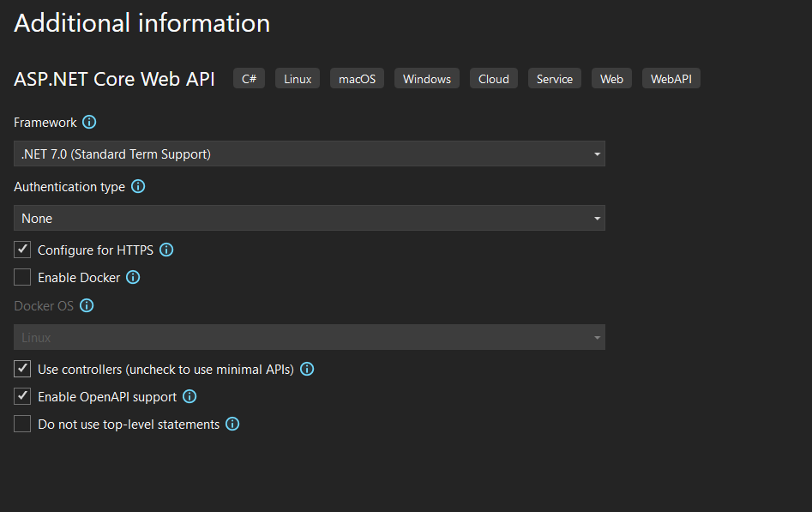The width and height of the screenshot is (812, 512).
Task: Enable the Docker checkbox
Action: pyautogui.click(x=22, y=278)
